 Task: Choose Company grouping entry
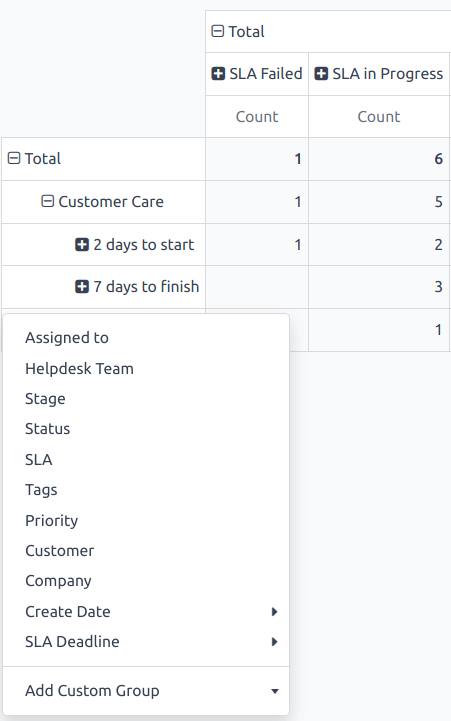(146, 581)
